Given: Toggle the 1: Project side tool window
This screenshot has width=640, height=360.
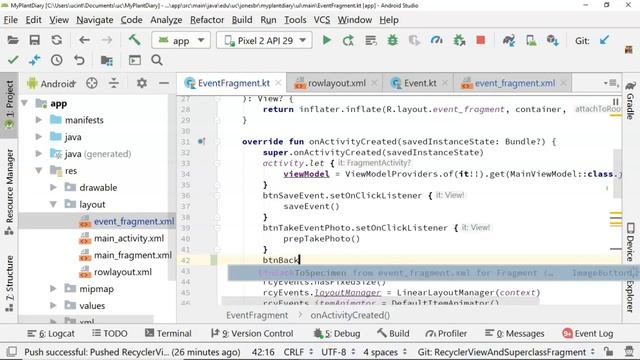Looking at the screenshot, I should (x=9, y=105).
